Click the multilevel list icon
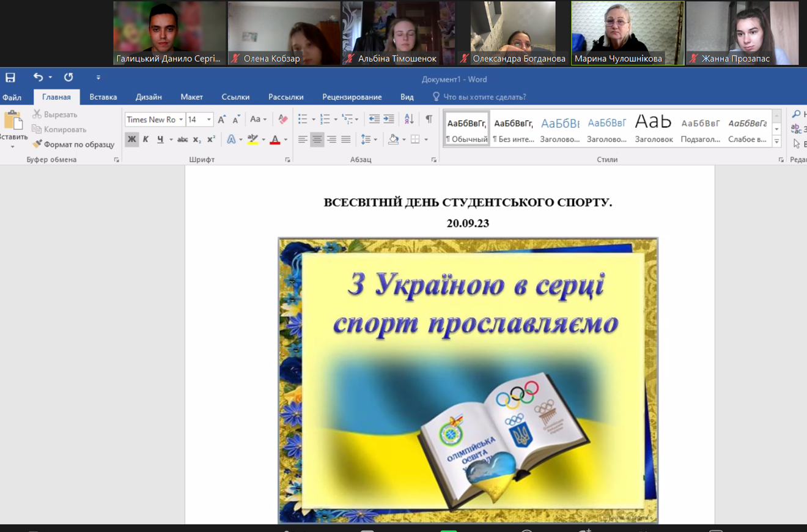This screenshot has width=807, height=532. [x=347, y=120]
